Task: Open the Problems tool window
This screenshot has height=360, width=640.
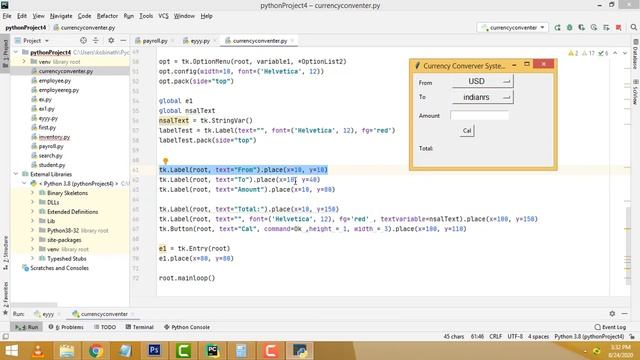Action: click(x=66, y=327)
